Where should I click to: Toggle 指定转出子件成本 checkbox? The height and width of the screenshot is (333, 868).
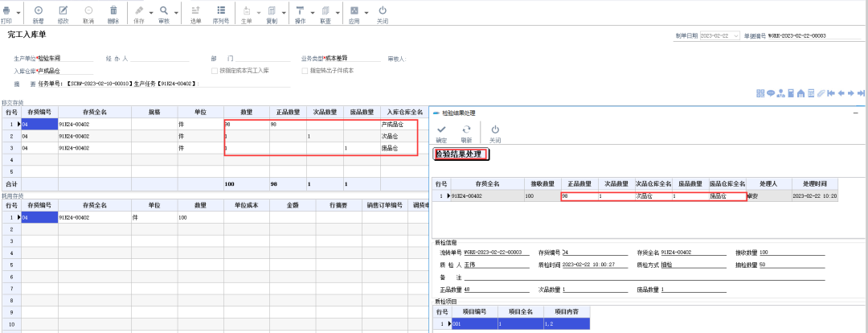coord(305,71)
